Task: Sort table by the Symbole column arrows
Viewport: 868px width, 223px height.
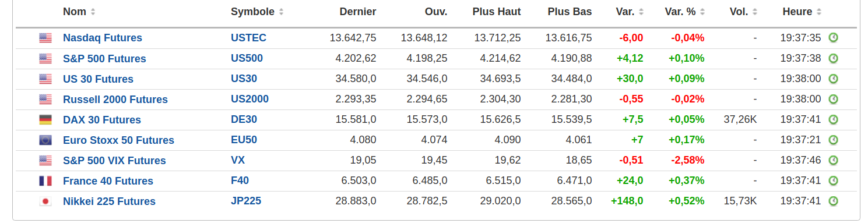Action: point(281,12)
